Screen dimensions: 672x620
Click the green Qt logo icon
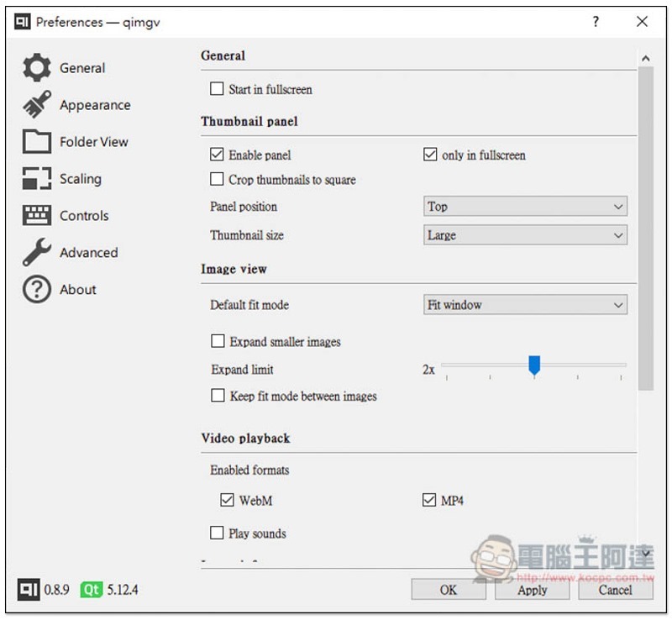coord(91,590)
